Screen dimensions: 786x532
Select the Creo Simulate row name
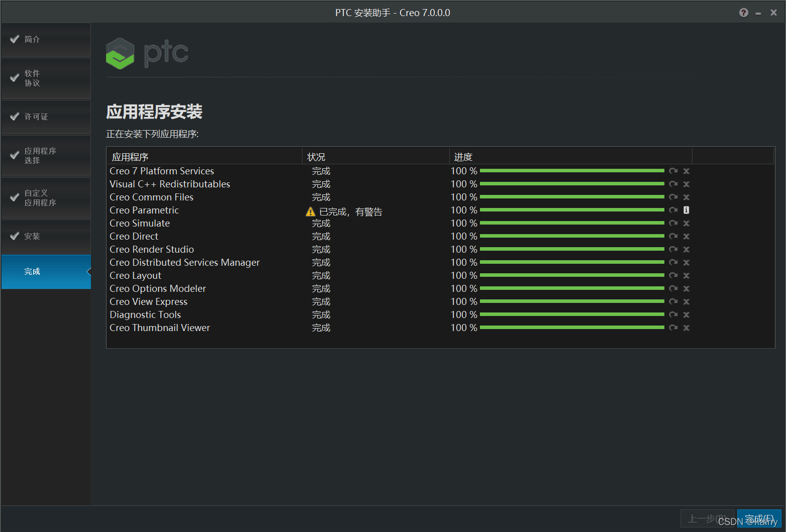140,224
